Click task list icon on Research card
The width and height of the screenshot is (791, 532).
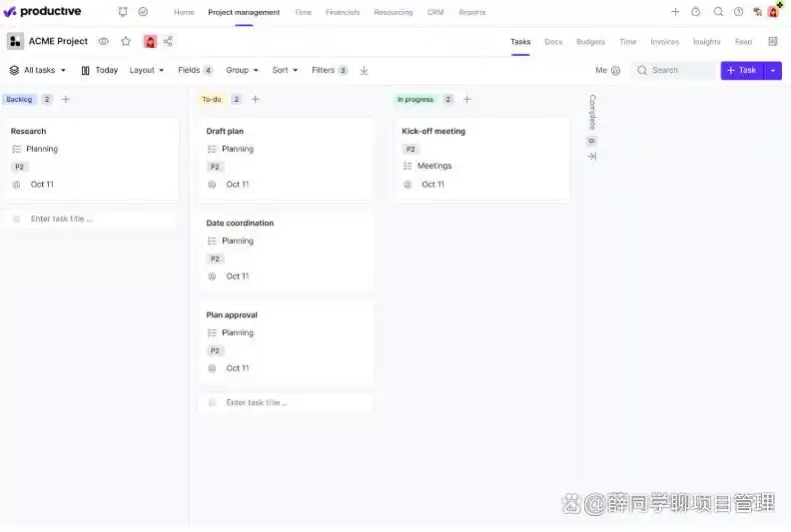[x=16, y=149]
